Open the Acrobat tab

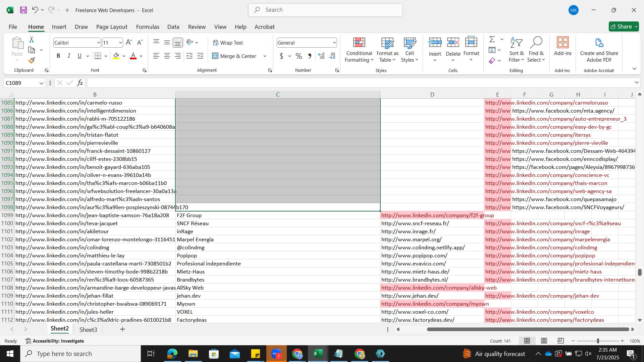[264, 27]
